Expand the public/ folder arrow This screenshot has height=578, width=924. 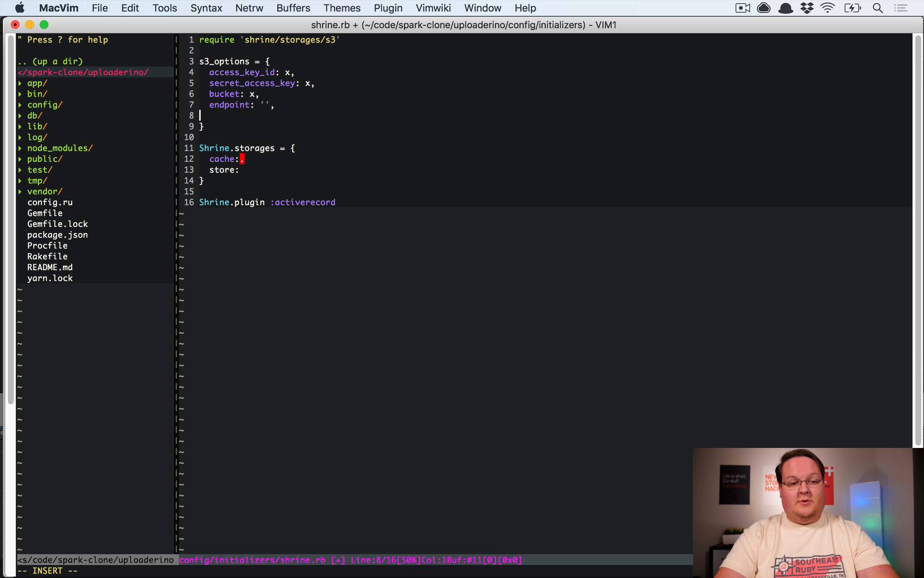(x=20, y=159)
